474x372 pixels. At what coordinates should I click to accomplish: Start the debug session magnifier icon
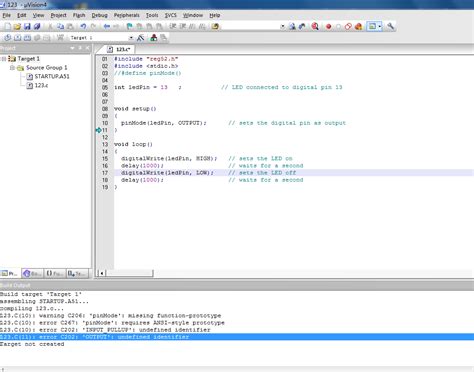click(x=315, y=26)
